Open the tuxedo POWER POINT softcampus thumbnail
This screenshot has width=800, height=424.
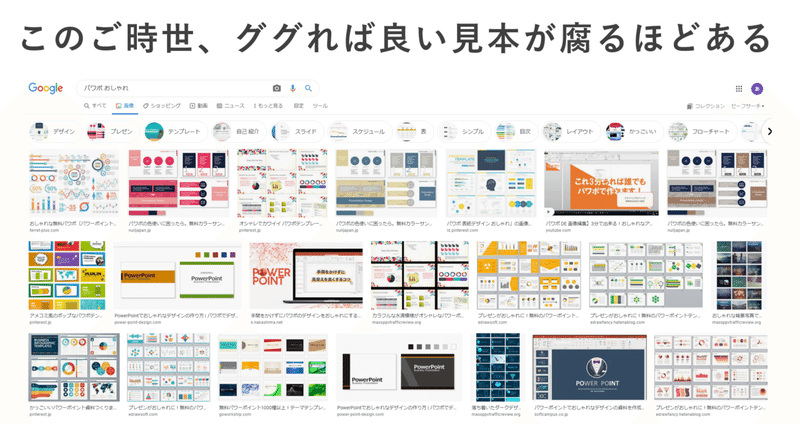pyautogui.click(x=589, y=367)
